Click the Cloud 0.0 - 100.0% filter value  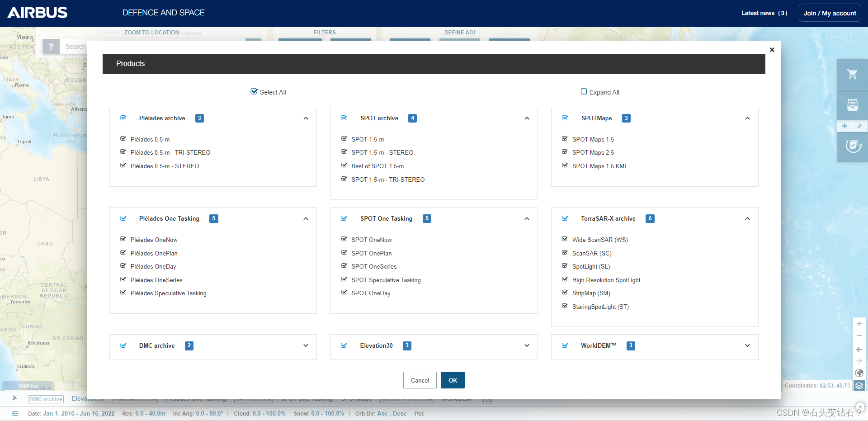[x=269, y=414]
